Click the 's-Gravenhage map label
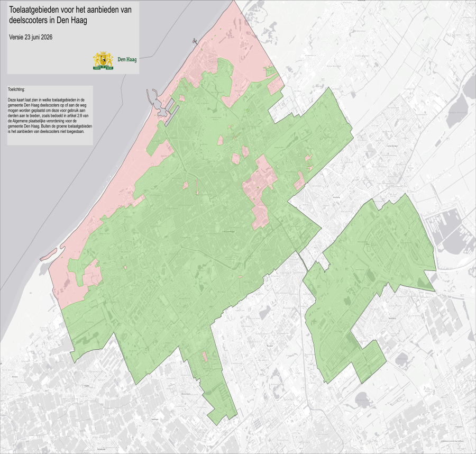 click(x=228, y=231)
